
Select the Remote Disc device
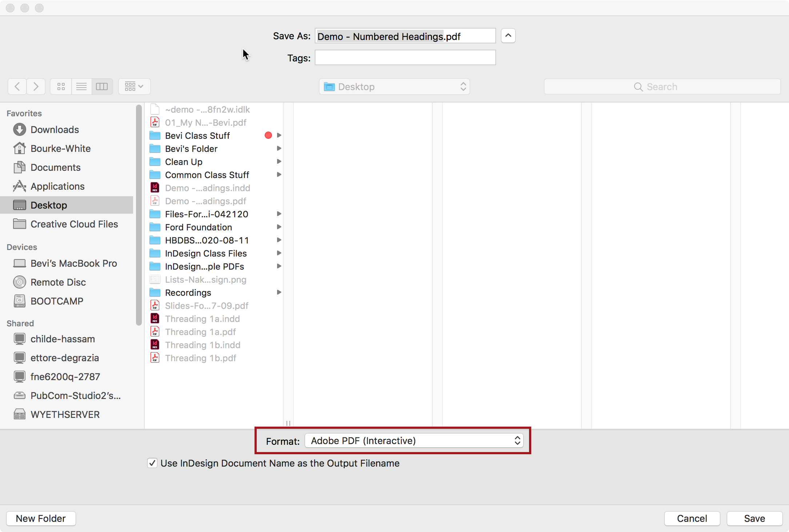(58, 282)
